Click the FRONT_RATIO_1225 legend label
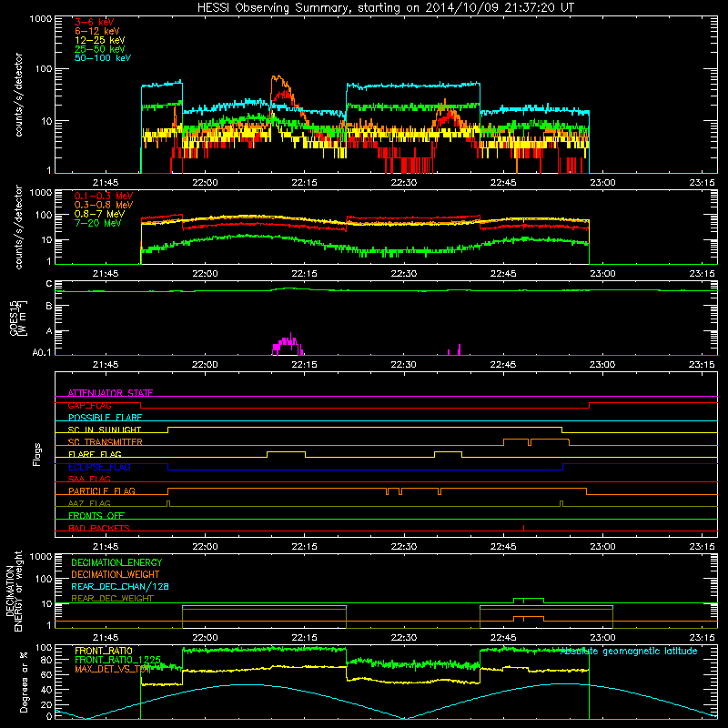This screenshot has width=728, height=728. click(x=117, y=660)
